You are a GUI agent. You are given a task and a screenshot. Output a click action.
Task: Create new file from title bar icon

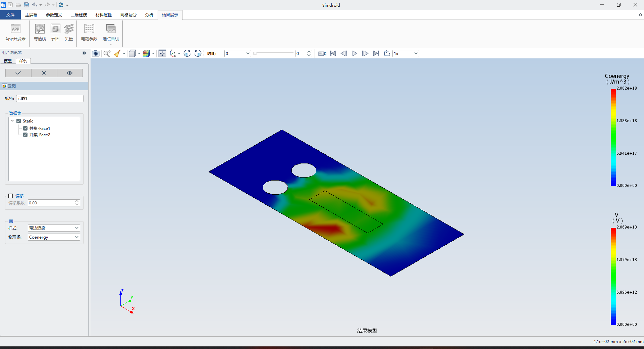(10, 5)
